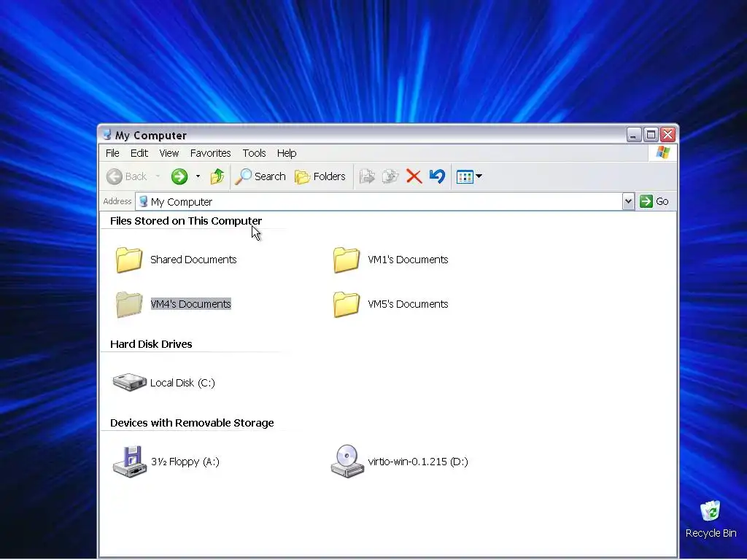Image resolution: width=747 pixels, height=560 pixels.
Task: Click the 3½ Floppy (A:) label
Action: coord(185,462)
